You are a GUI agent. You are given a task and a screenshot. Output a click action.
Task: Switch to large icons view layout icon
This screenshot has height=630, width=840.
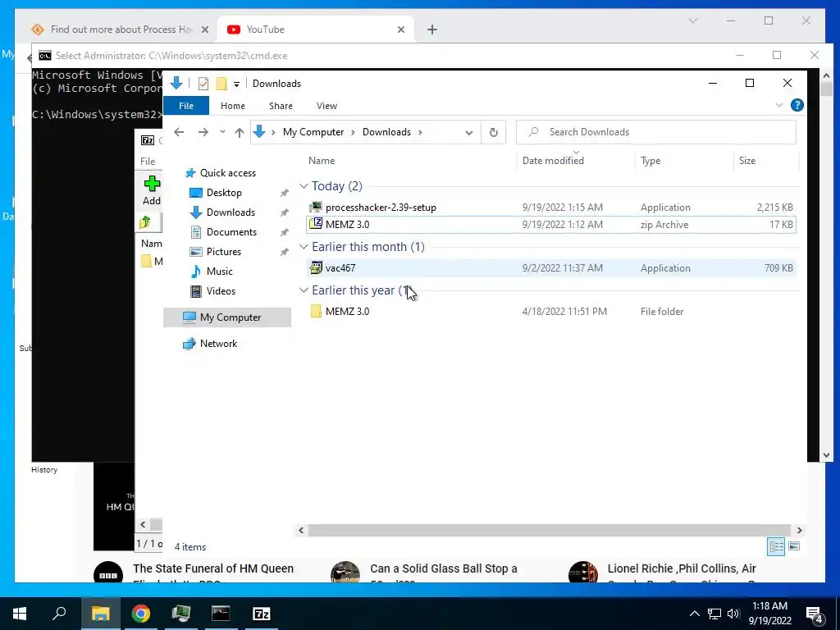(x=794, y=546)
